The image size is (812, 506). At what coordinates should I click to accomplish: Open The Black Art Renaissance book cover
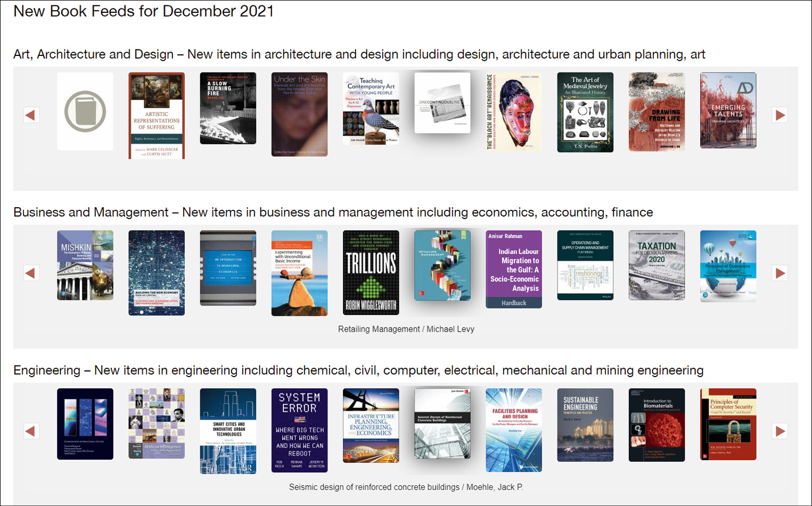514,112
